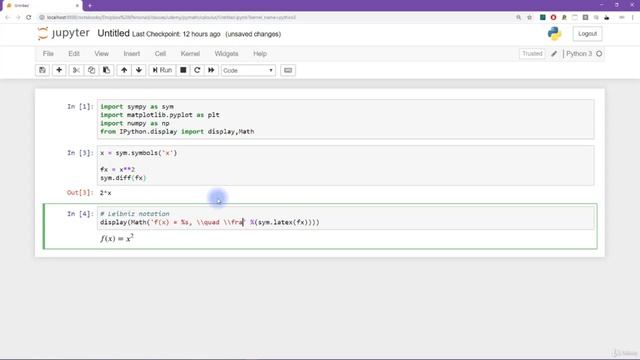The image size is (640, 360).
Task: Run the selected cell
Action: (162, 70)
